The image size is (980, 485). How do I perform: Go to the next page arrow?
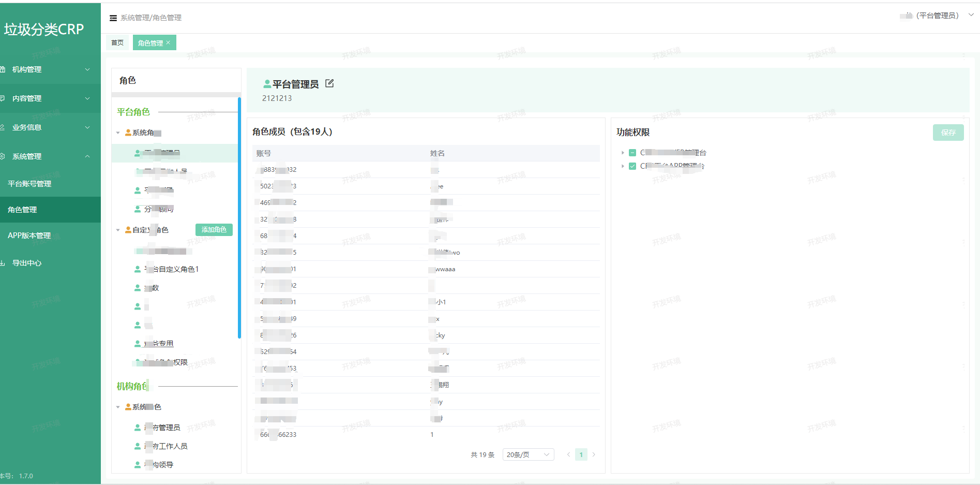point(594,454)
